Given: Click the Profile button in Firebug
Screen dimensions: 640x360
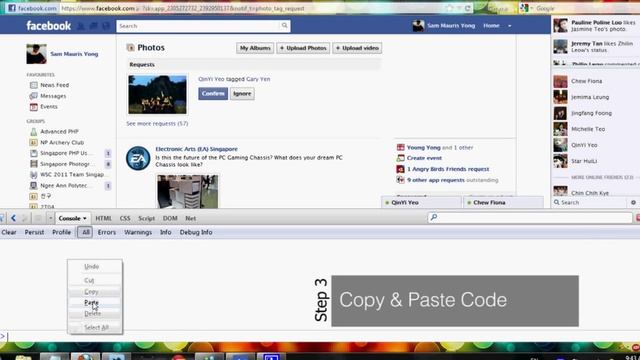Looking at the screenshot, I should click(61, 232).
